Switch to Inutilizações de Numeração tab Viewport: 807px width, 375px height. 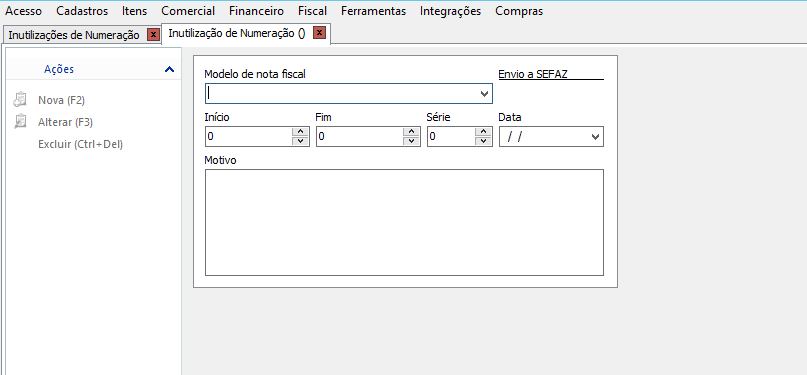click(x=74, y=35)
